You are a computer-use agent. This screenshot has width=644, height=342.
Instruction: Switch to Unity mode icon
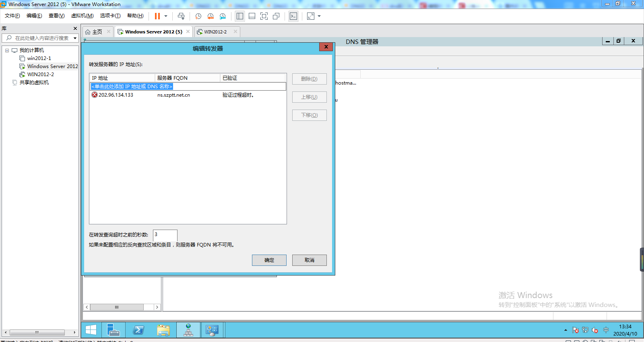[x=276, y=16]
